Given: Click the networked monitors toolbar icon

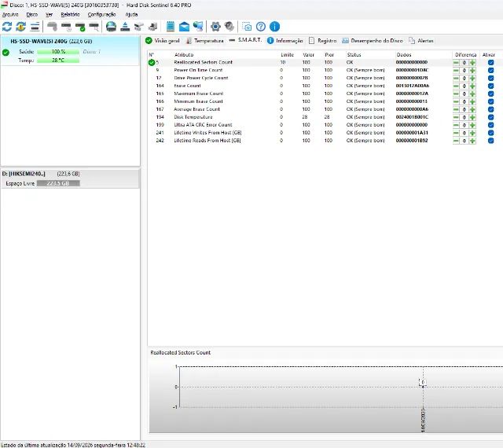Looking at the screenshot, I should (198, 27).
